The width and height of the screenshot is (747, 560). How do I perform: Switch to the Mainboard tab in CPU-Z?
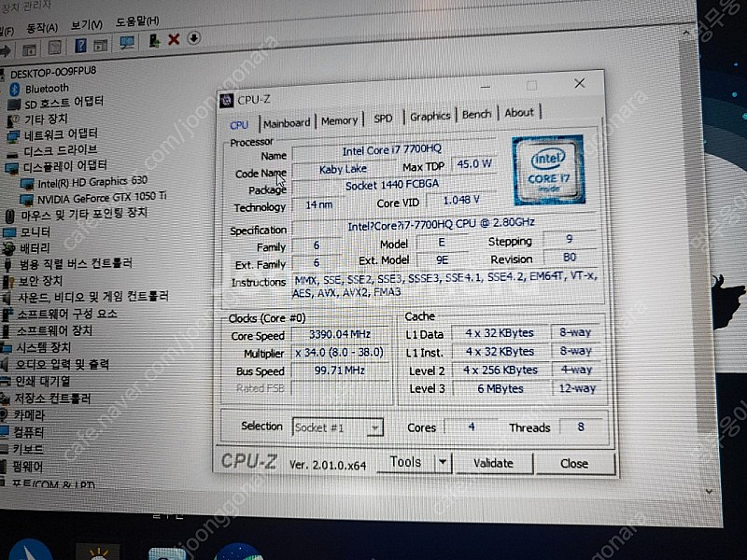[287, 123]
